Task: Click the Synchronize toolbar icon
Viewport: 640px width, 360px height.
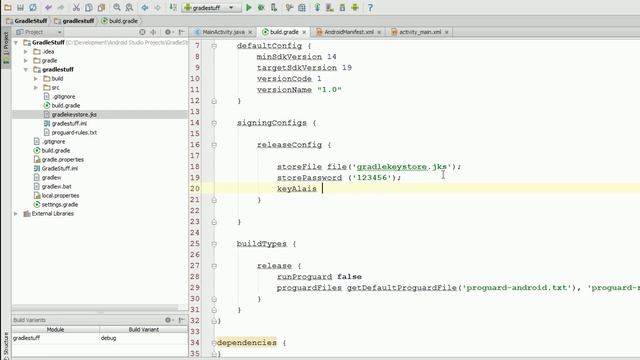Action: (33, 7)
